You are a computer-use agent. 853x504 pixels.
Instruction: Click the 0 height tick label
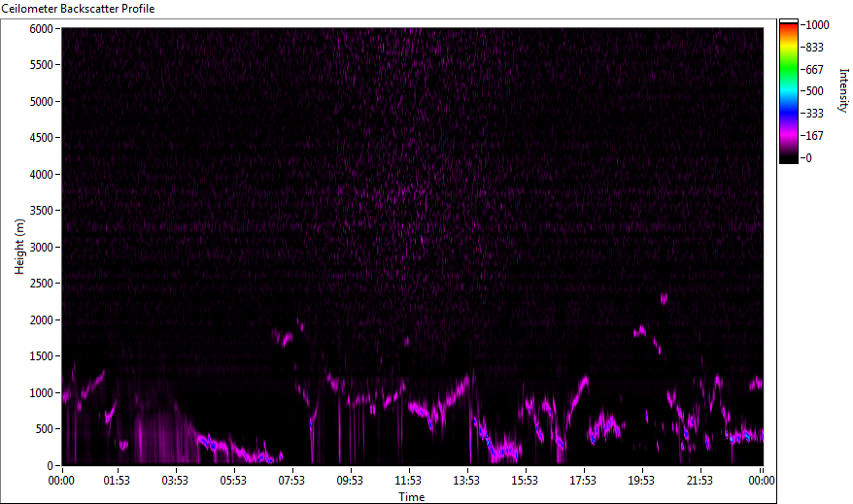(51, 466)
